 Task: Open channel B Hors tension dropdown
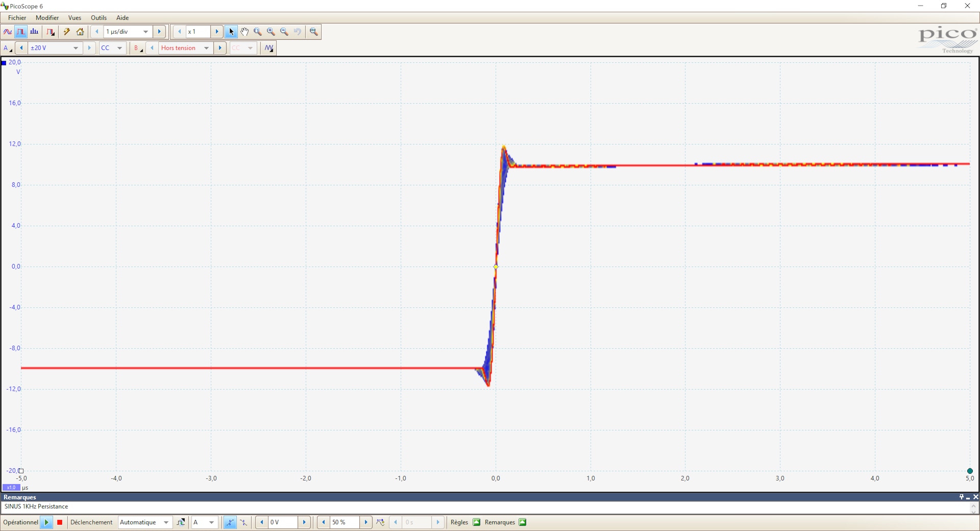coord(186,48)
